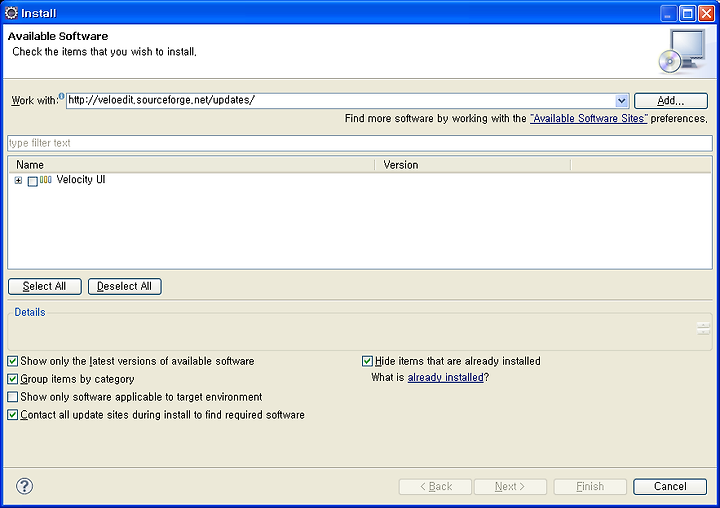Click the Cancel button
Screen dimensions: 720x508
pos(670,486)
